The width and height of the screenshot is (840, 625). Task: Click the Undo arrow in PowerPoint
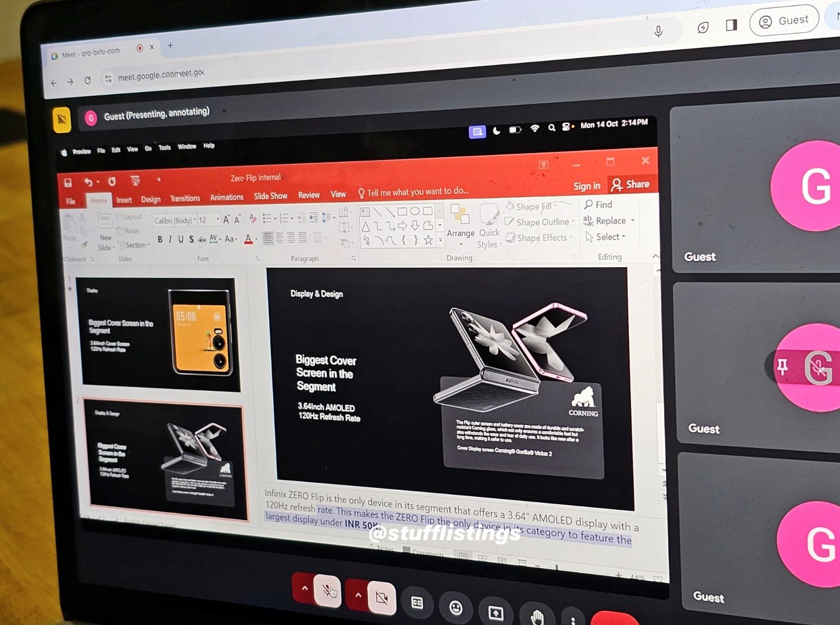[88, 182]
